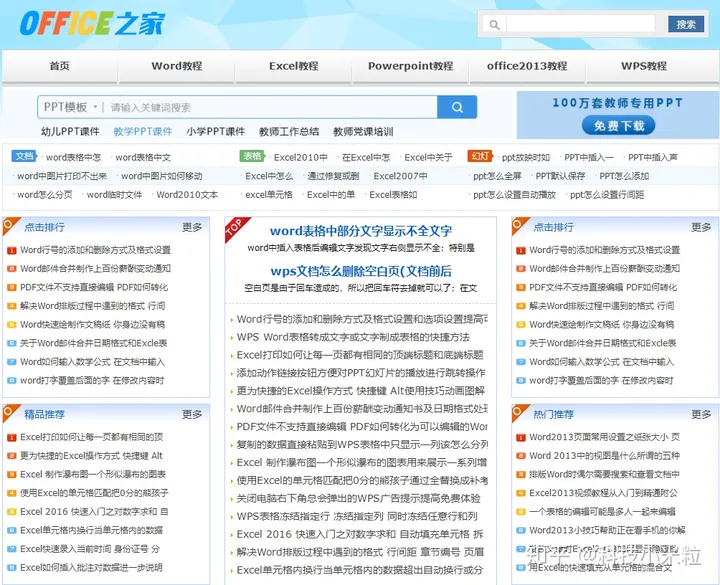Click ppt放映时如 link

click(526, 157)
